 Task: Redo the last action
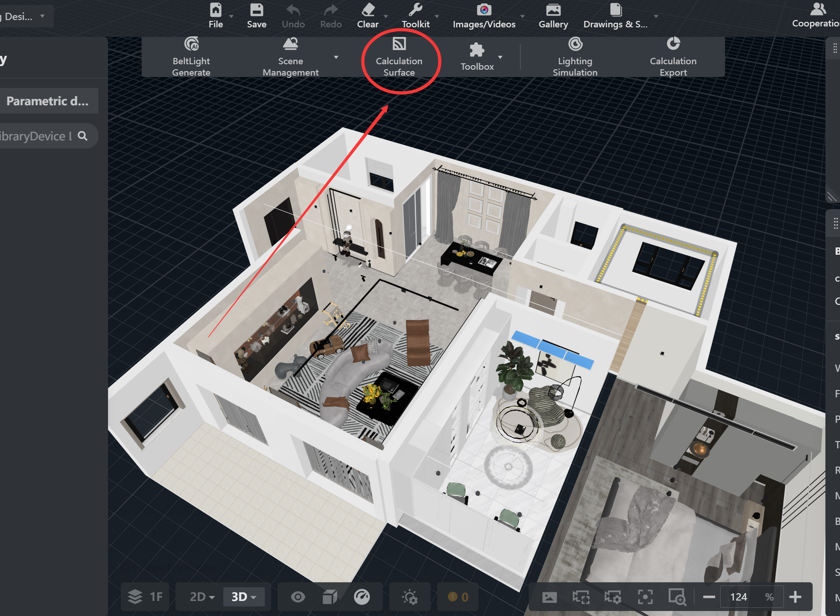[x=331, y=15]
